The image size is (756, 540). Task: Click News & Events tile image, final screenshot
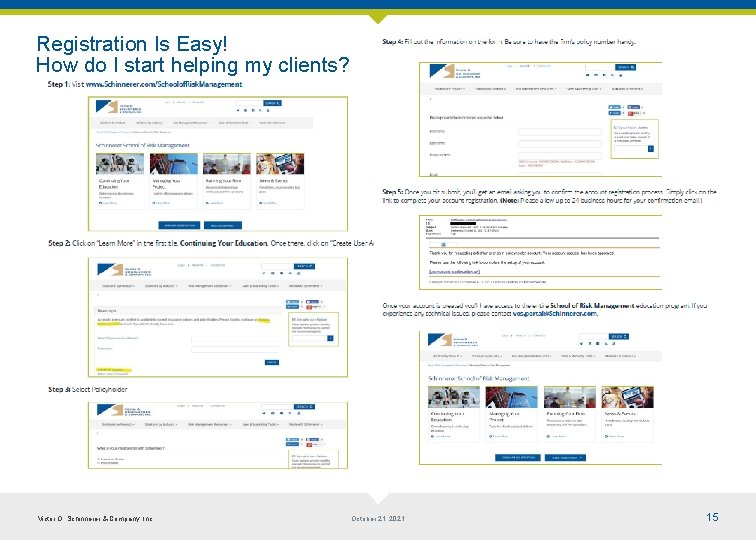(627, 397)
